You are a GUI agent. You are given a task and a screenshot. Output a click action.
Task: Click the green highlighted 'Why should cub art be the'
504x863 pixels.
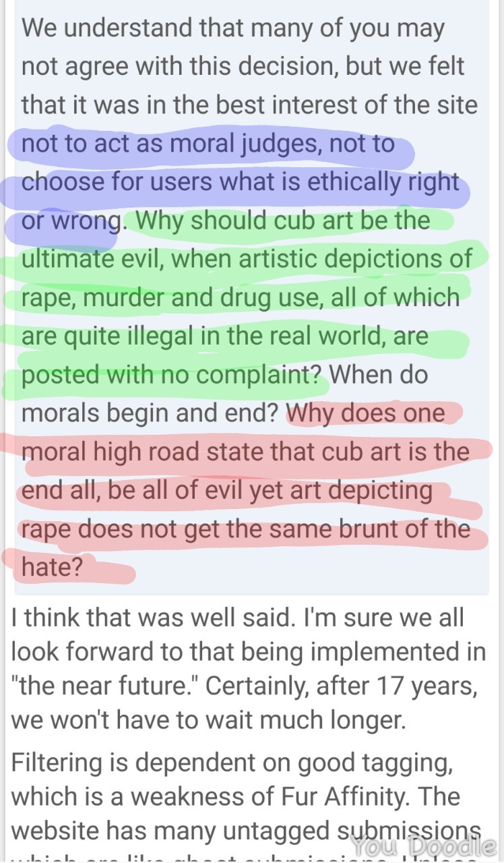[x=281, y=220]
